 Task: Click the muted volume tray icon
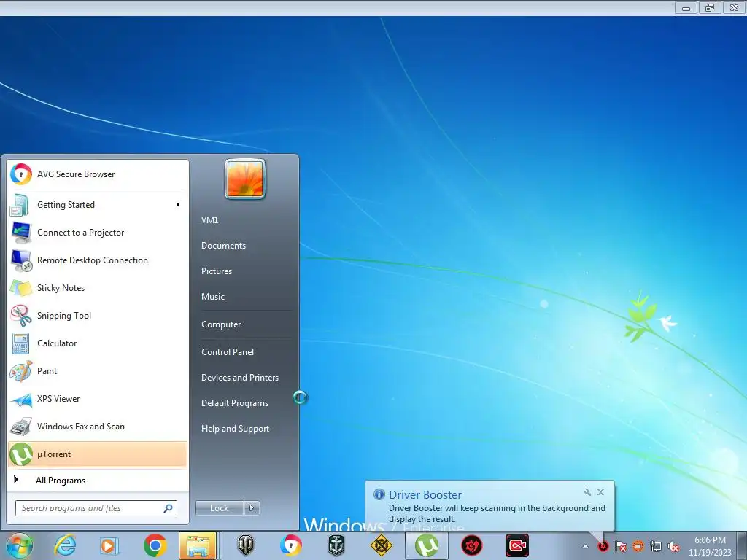[673, 546]
